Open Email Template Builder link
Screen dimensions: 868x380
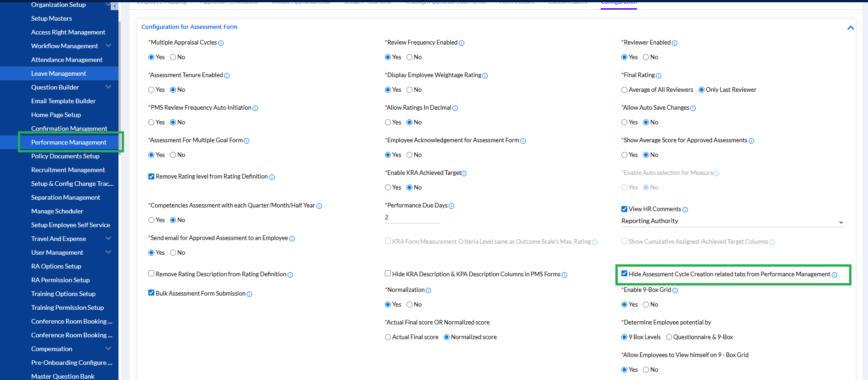63,101
